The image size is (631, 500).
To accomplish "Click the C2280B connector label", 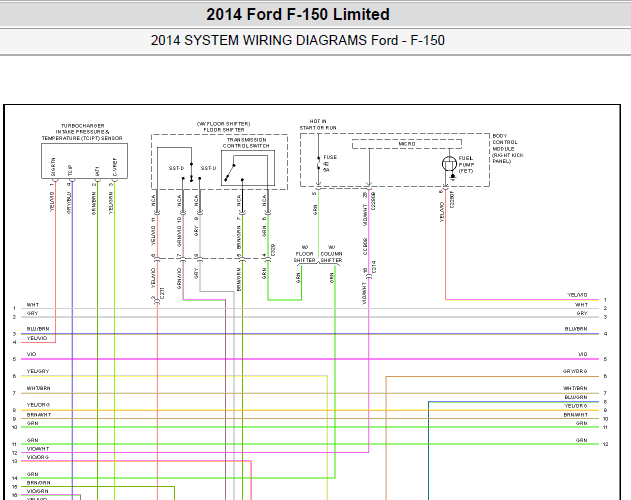I will pyautogui.click(x=373, y=201).
